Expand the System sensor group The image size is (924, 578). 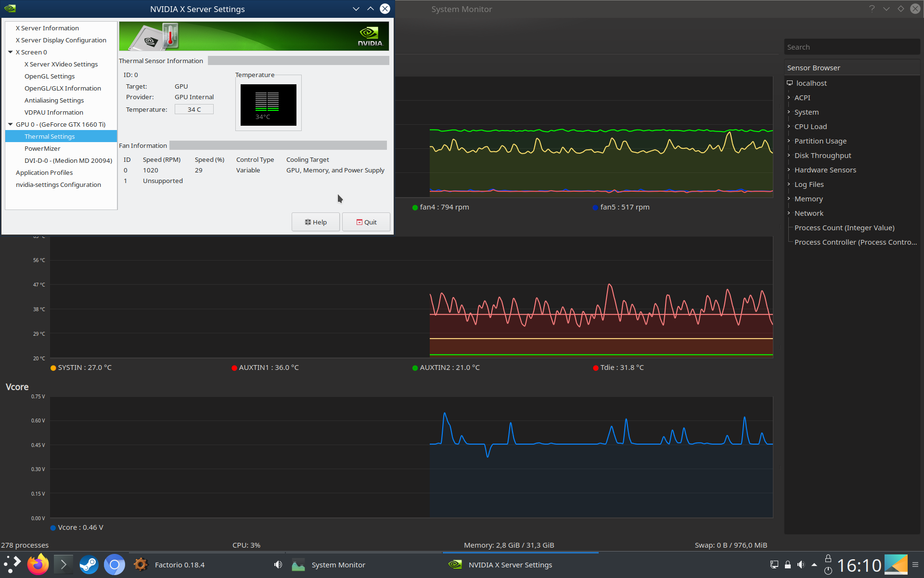[x=789, y=112]
